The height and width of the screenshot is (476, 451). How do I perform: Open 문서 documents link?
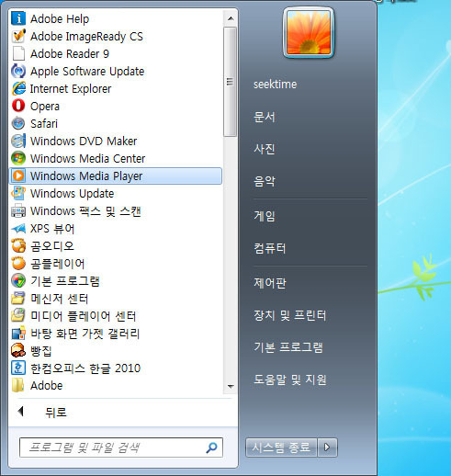[x=265, y=117]
